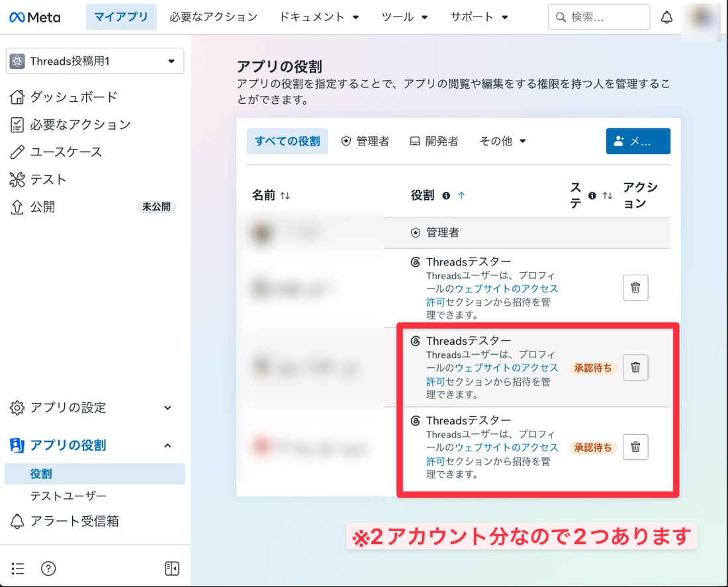728x587 pixels.
Task: Click the Meta logo
Action: [x=35, y=17]
